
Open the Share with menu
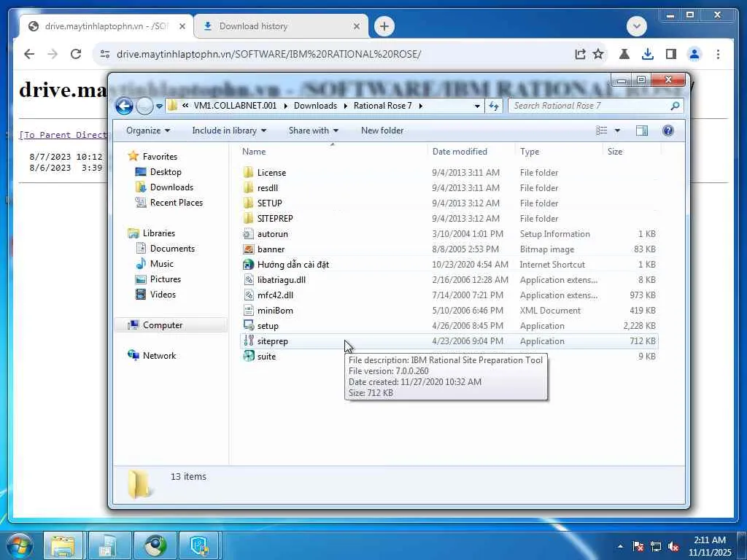pos(314,131)
